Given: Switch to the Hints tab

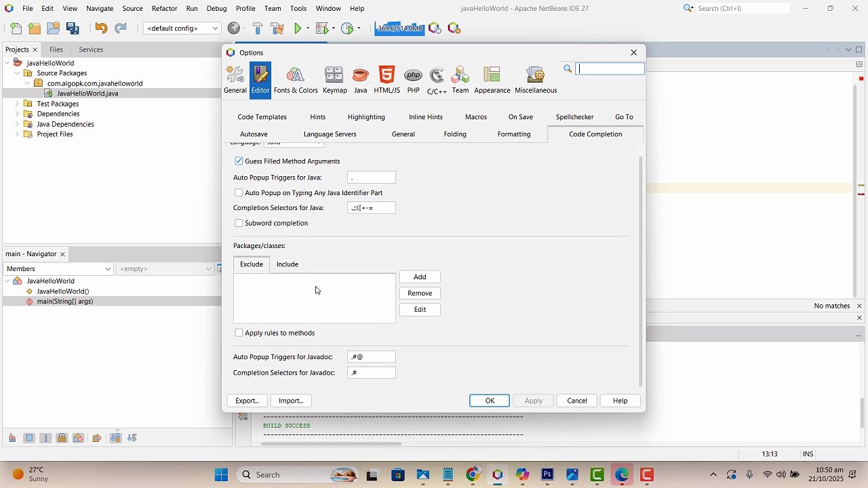Looking at the screenshot, I should (318, 117).
